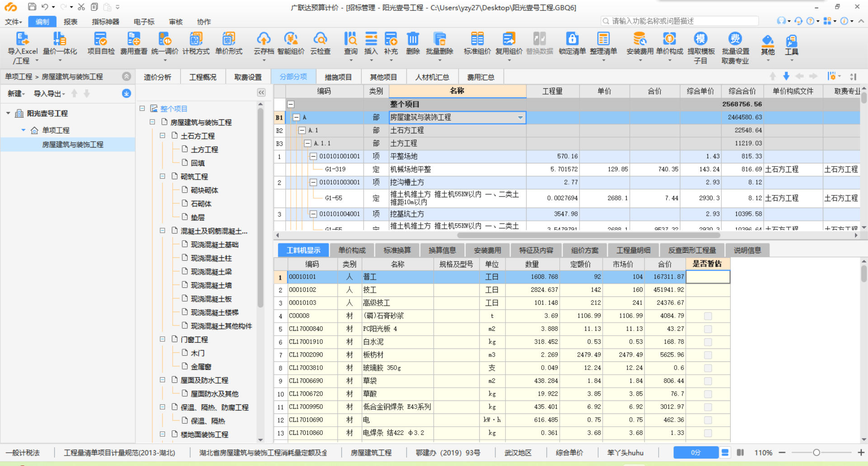
Task: Click the 0分 score button
Action: point(695,452)
